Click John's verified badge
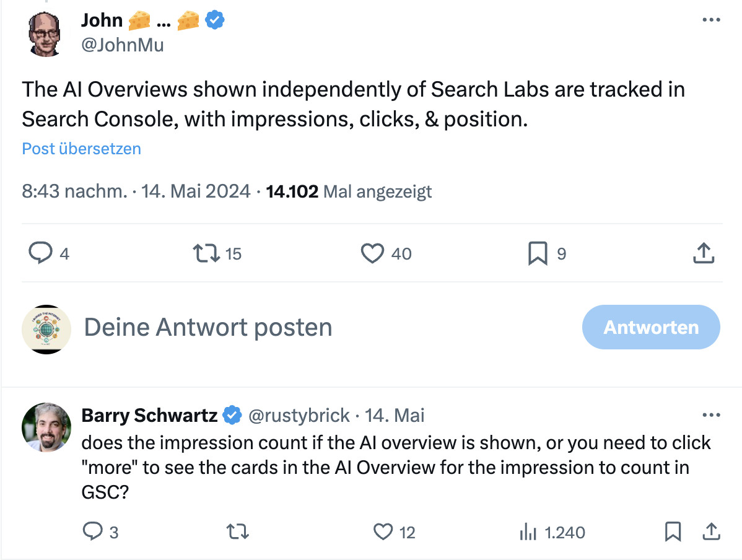This screenshot has width=742, height=560. tap(214, 20)
